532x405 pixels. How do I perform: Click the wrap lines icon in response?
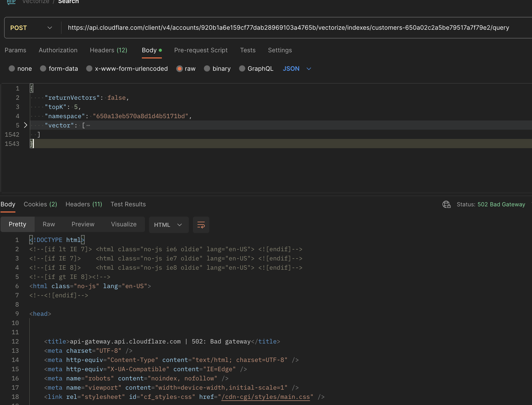tap(201, 225)
